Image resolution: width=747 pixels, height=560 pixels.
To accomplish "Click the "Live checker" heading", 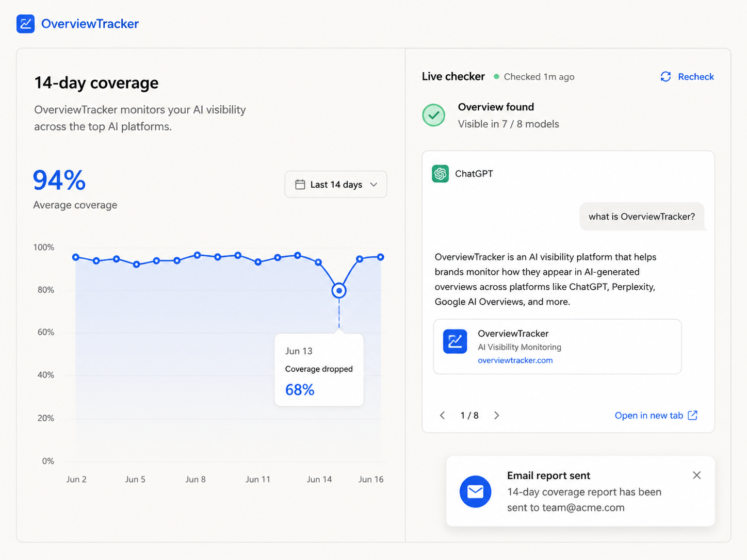I will pos(453,77).
